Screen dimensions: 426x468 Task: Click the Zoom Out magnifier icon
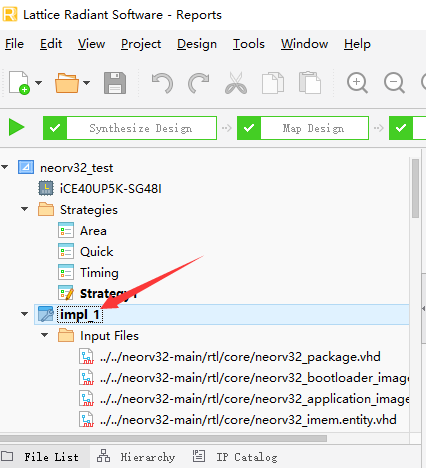(394, 83)
